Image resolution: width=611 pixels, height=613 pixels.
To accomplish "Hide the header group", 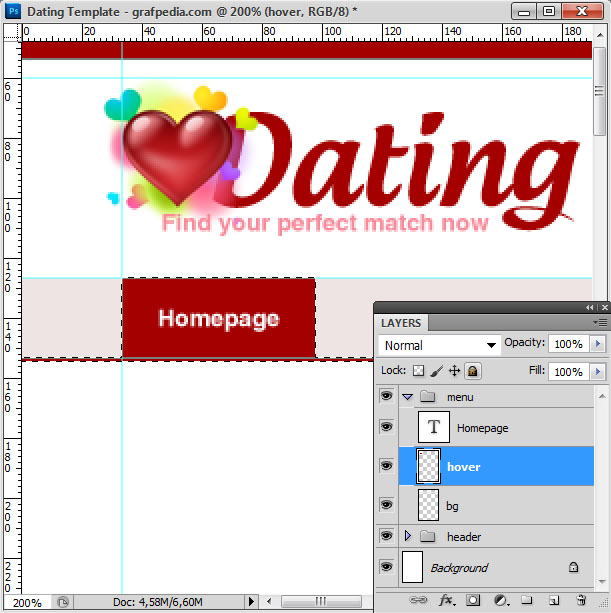I will [x=386, y=536].
